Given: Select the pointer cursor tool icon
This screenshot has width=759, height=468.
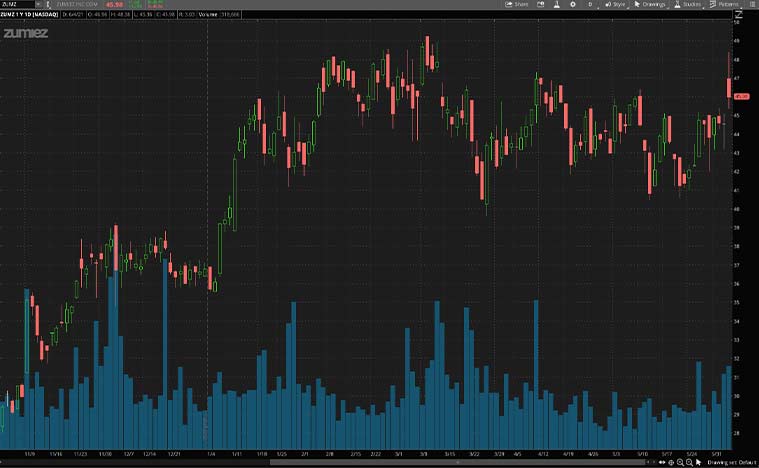Looking at the screenshot, I should coord(700,462).
